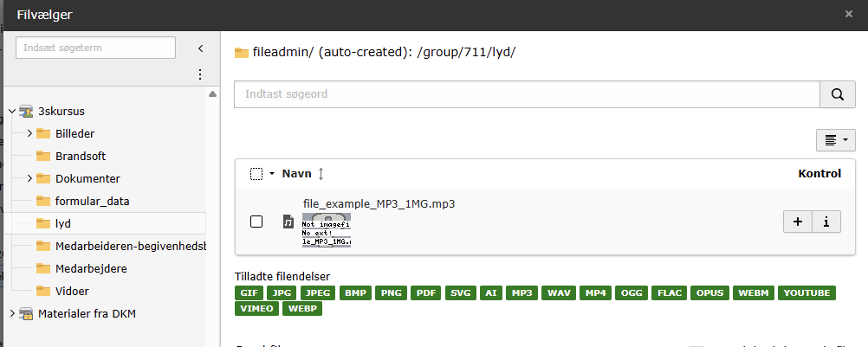Click the file_example_MP3_1MG.mp3 file name
Viewport: 868px width, 347px height.
point(379,203)
